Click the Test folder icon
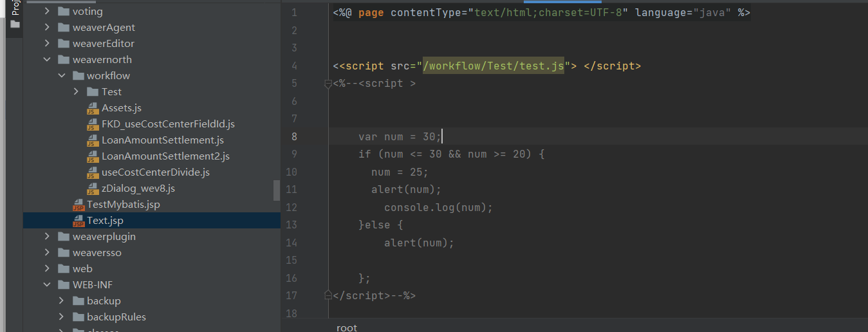868x332 pixels. click(92, 92)
